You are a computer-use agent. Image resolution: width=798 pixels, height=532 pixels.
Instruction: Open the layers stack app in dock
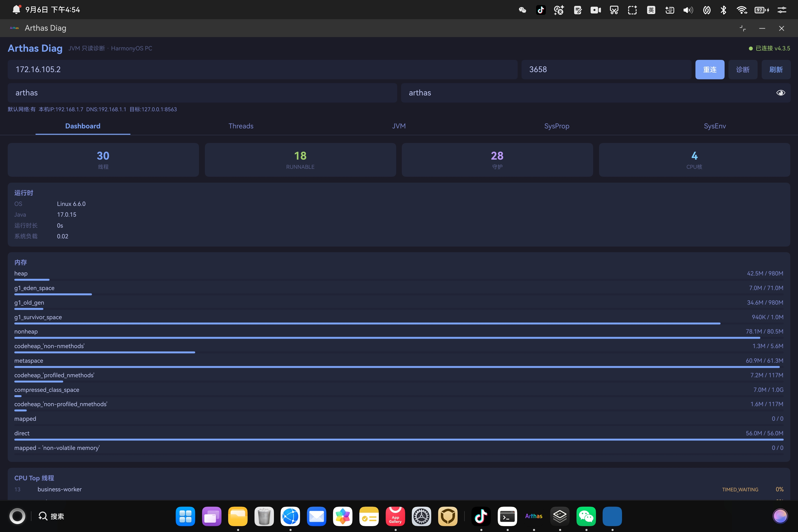(560, 516)
